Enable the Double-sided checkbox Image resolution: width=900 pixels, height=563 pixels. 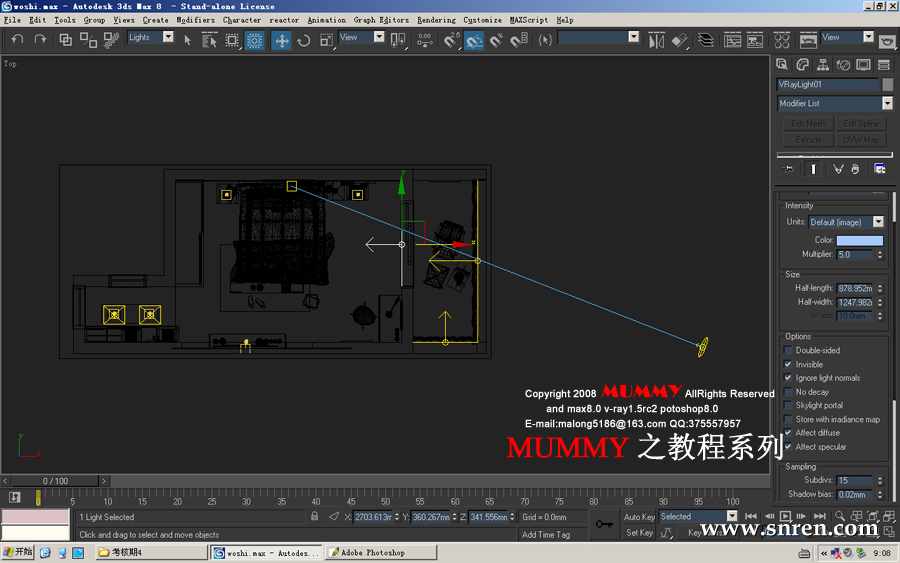click(x=788, y=351)
